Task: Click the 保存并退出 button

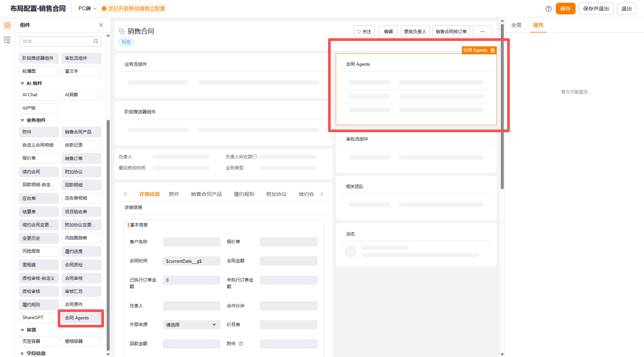Action: point(596,9)
